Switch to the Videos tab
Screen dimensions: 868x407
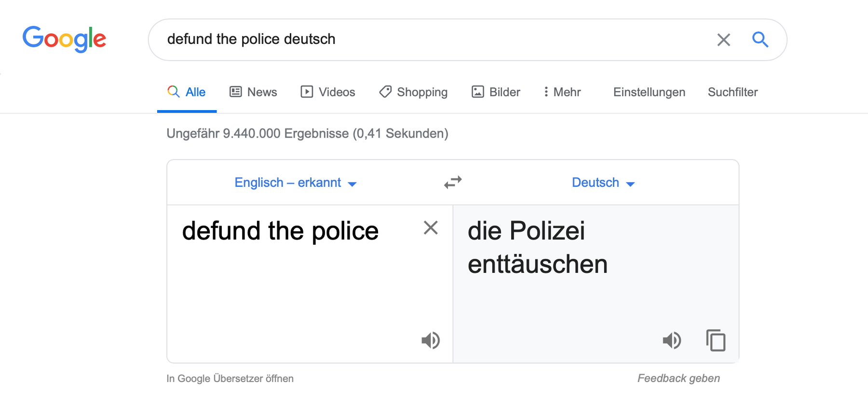328,92
